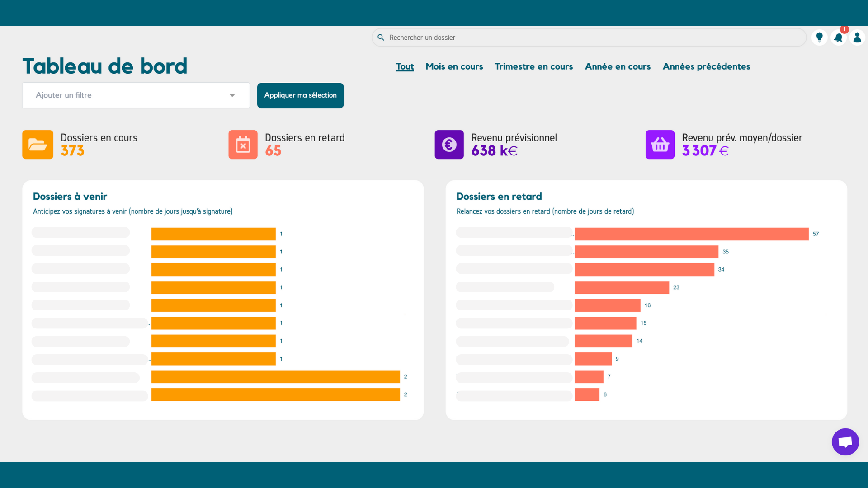
Task: Open the chat support bubble
Action: click(x=845, y=442)
